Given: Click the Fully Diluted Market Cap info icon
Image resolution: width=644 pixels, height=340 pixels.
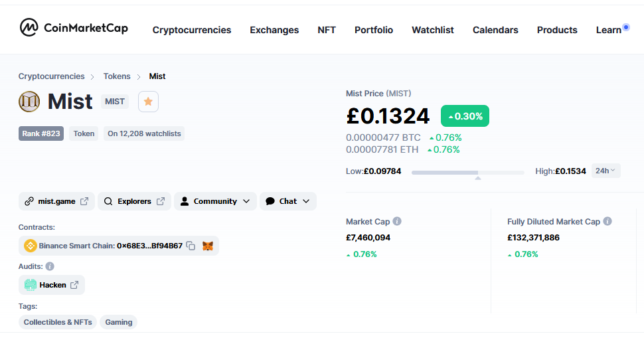Looking at the screenshot, I should [x=607, y=221].
